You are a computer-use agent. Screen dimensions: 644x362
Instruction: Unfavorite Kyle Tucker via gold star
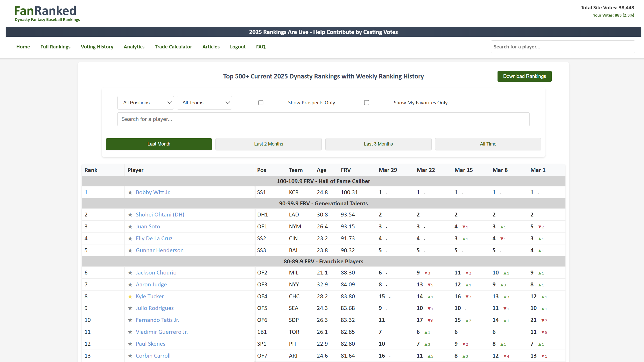point(130,296)
